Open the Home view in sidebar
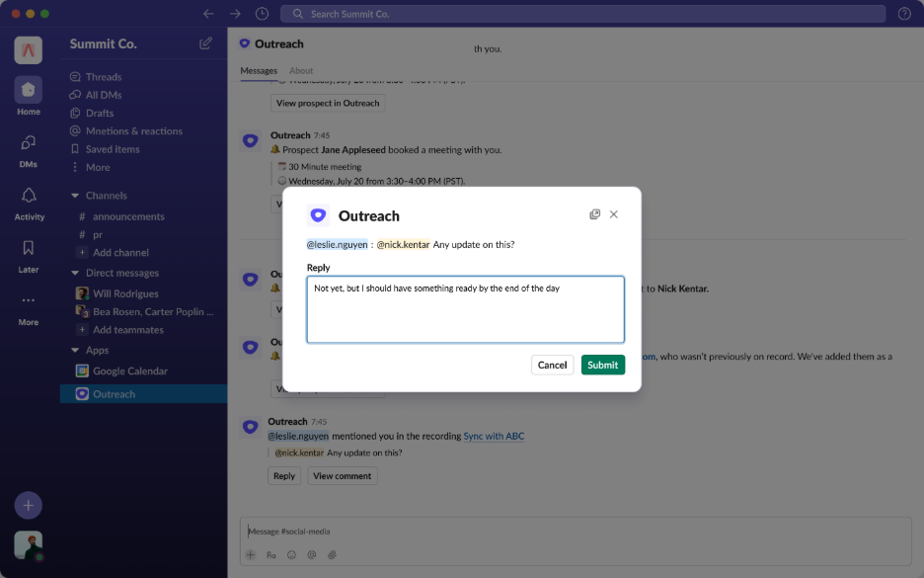 pyautogui.click(x=29, y=96)
